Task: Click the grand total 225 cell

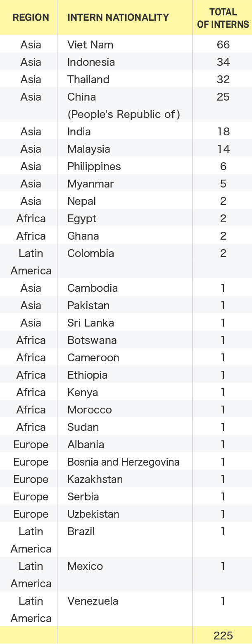Action: (223, 636)
